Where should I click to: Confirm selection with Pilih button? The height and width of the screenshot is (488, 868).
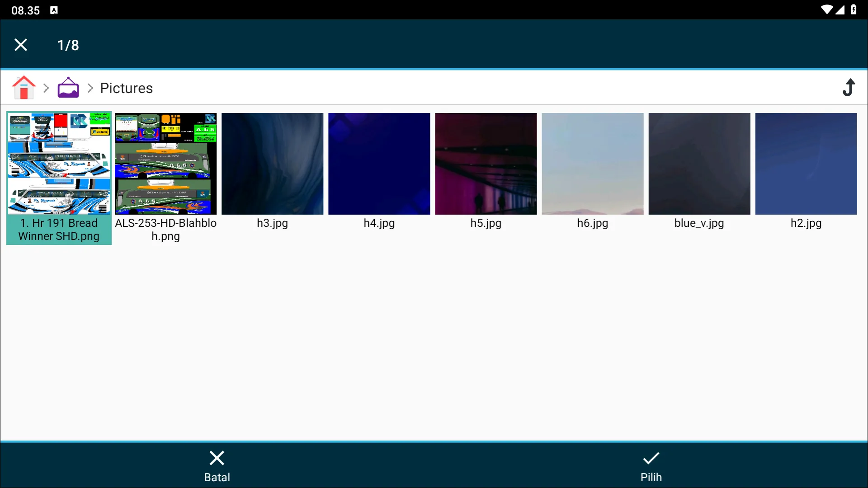point(651,465)
